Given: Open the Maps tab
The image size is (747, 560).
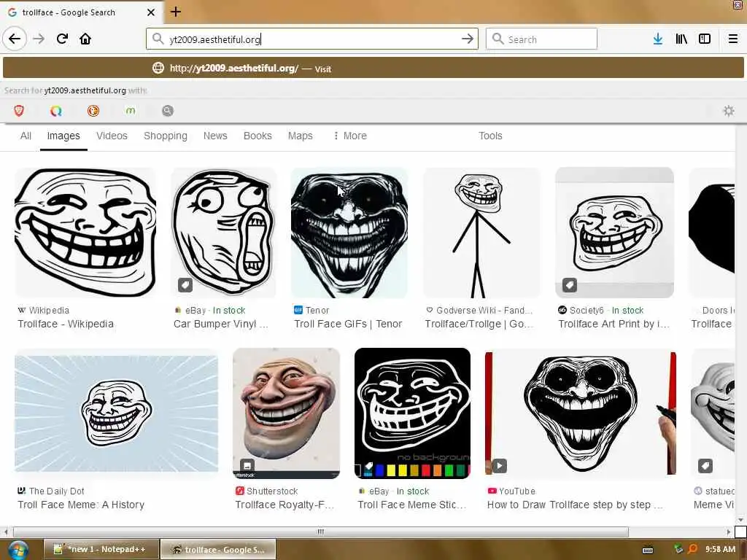Looking at the screenshot, I should (300, 136).
